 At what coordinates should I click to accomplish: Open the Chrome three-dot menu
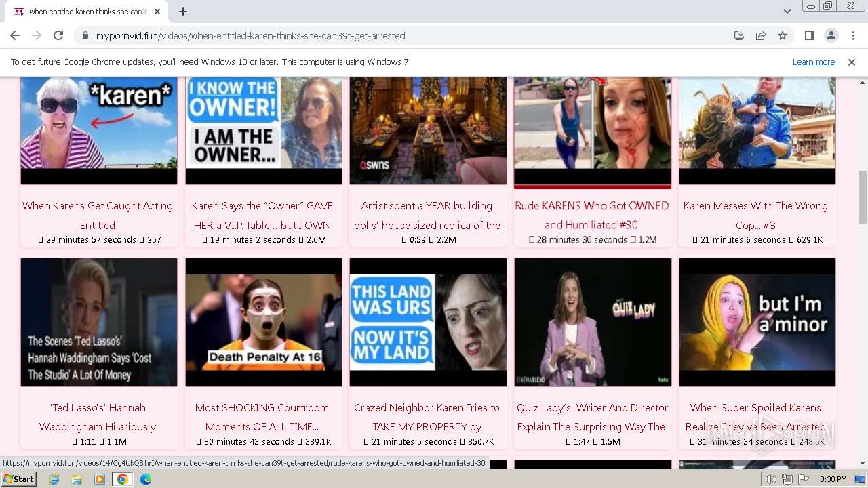(x=852, y=35)
